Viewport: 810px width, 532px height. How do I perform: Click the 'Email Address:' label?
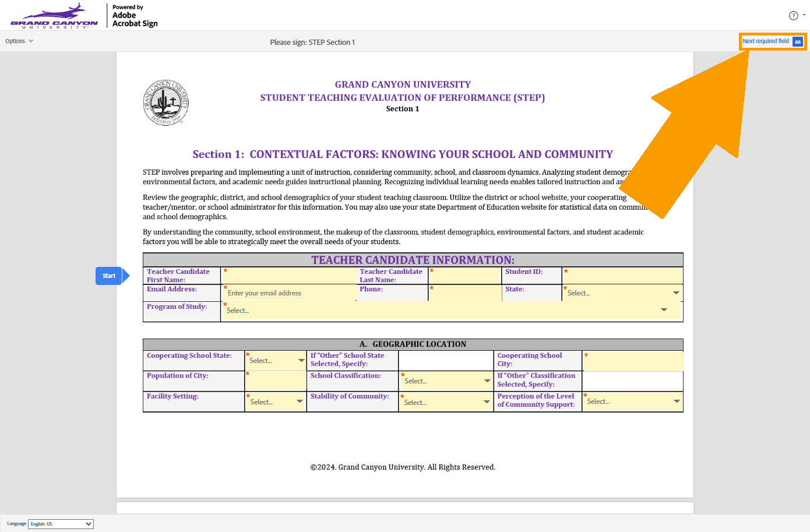172,289
